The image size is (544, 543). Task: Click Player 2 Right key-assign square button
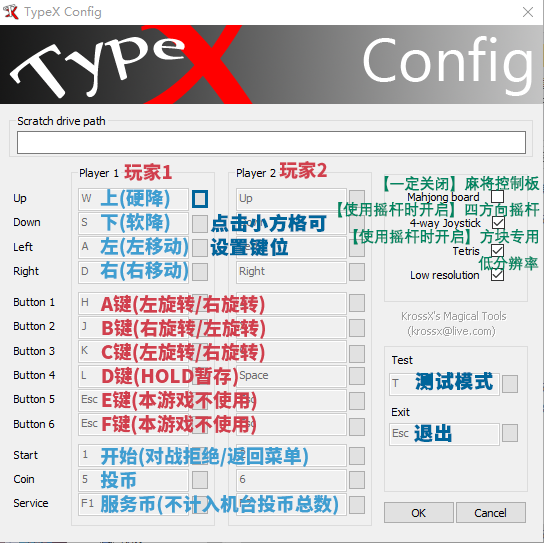[x=357, y=272]
